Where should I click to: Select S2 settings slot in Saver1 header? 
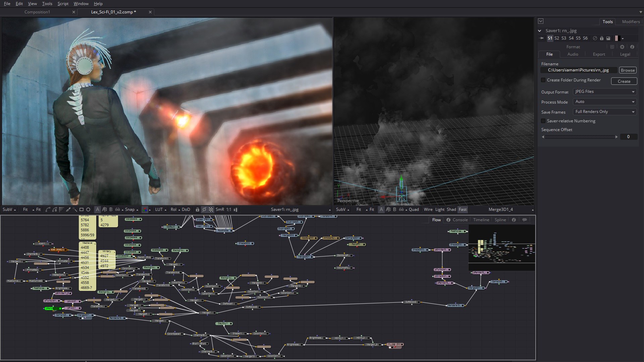[557, 38]
